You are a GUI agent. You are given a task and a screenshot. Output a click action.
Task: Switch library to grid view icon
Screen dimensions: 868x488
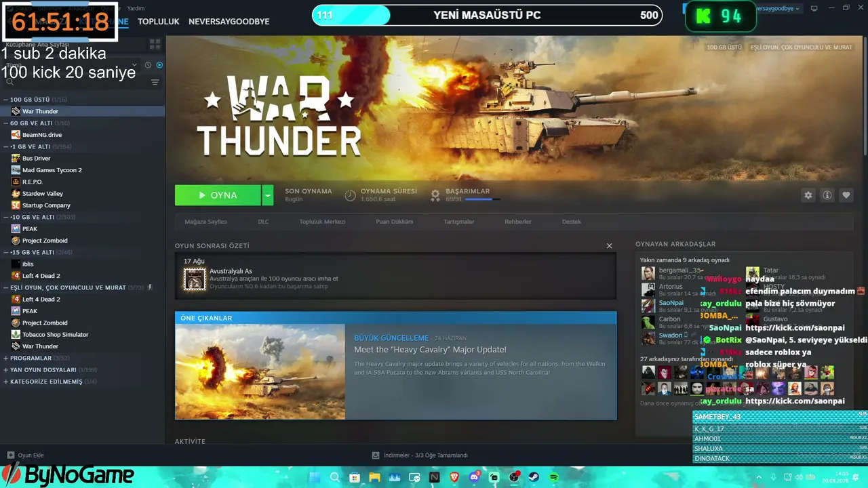click(155, 44)
